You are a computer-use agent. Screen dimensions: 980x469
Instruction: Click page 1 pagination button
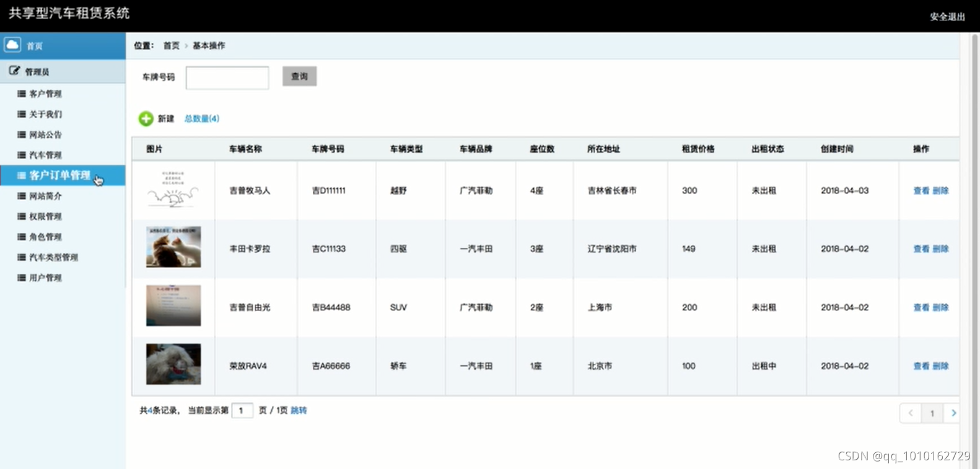tap(932, 413)
